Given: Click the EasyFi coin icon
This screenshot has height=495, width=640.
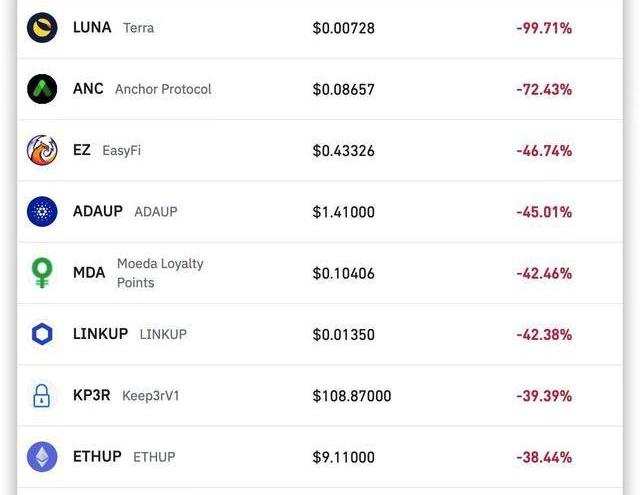Looking at the screenshot, I should (42, 150).
